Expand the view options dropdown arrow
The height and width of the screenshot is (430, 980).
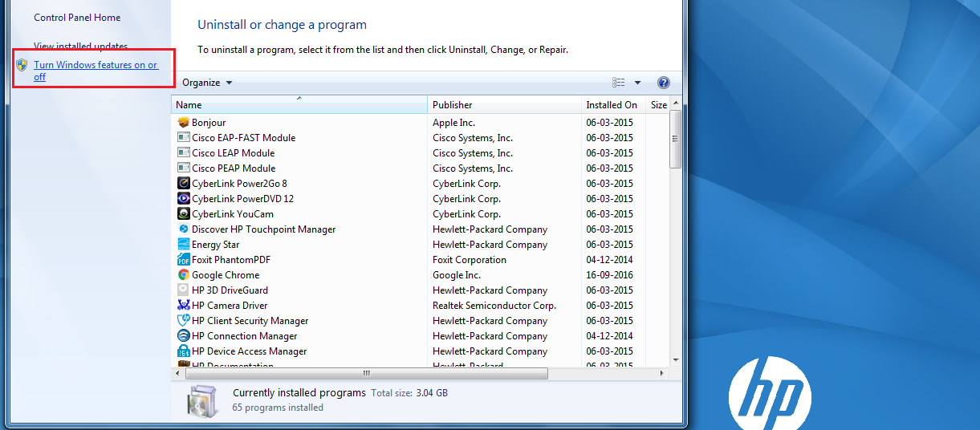638,83
